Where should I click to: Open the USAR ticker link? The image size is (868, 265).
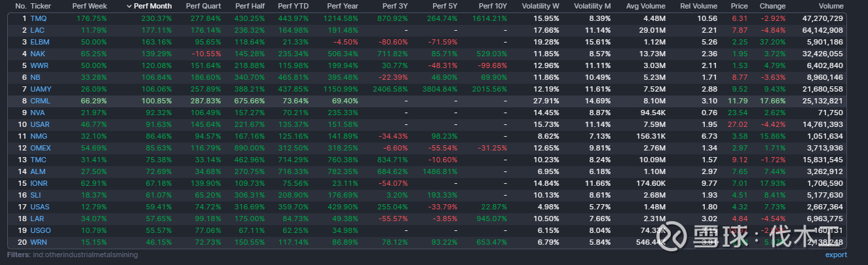coord(40,124)
